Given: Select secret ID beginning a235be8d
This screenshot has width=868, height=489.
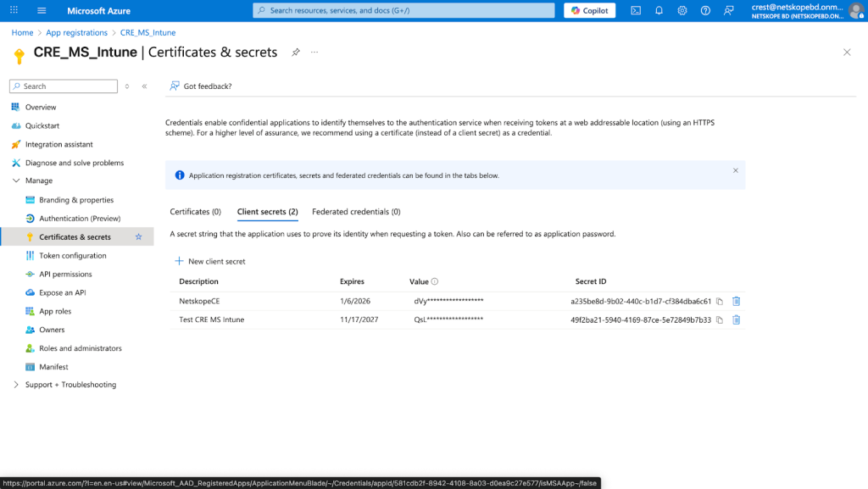Looking at the screenshot, I should click(641, 302).
